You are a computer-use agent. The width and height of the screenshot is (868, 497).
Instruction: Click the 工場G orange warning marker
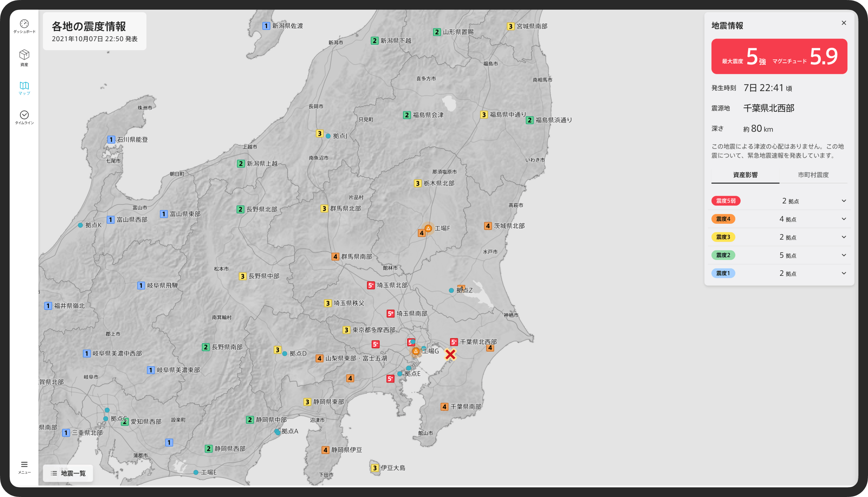pyautogui.click(x=415, y=351)
